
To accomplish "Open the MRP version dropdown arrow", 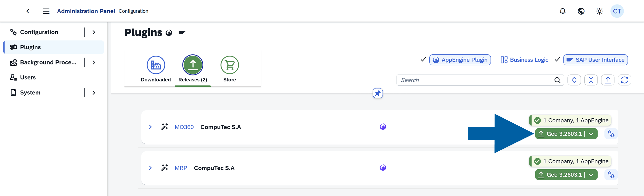I will [591, 175].
